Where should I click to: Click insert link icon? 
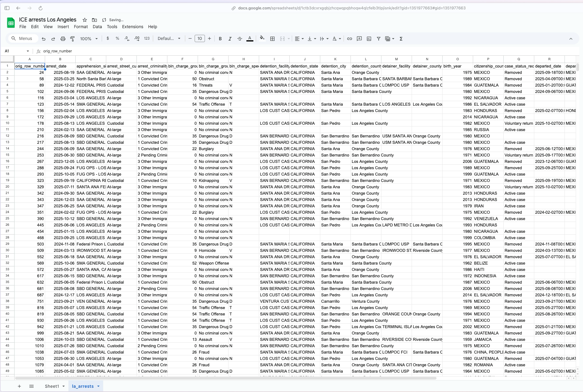click(349, 39)
